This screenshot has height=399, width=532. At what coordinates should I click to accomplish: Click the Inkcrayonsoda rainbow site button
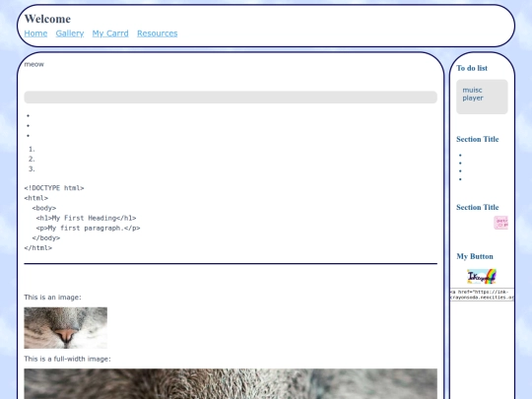point(482,276)
